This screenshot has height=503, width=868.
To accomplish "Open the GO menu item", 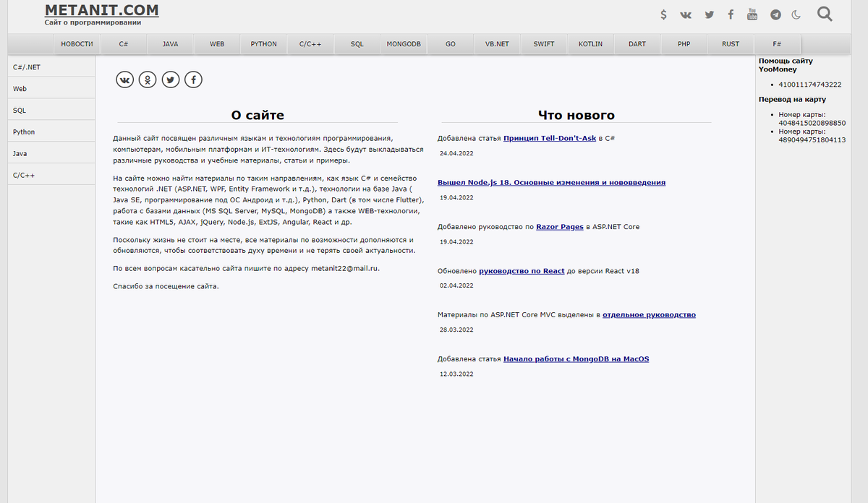I will point(451,44).
